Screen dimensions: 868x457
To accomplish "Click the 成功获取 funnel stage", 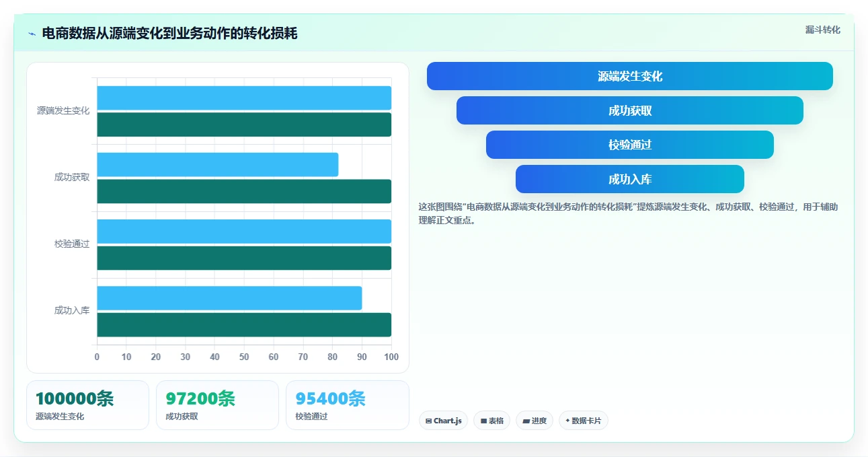I will pos(630,110).
